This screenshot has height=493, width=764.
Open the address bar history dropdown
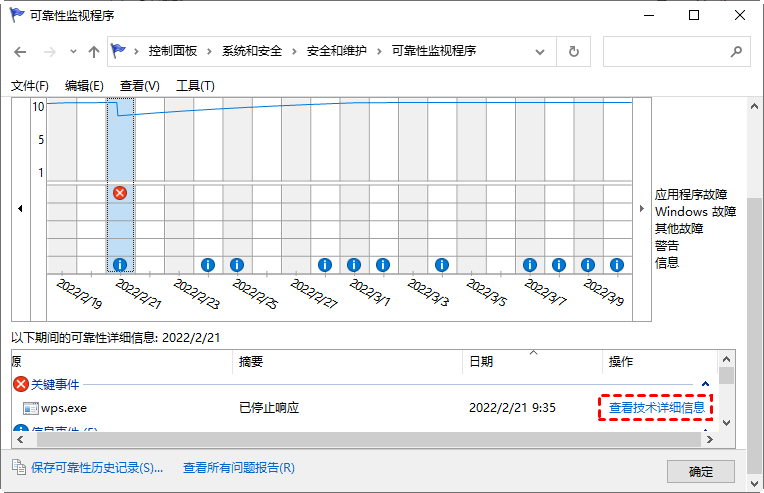544,51
